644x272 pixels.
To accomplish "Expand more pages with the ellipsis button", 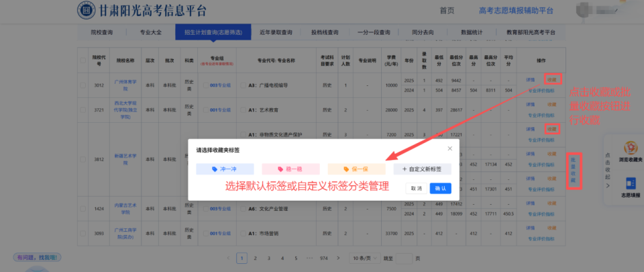I will click(310, 258).
